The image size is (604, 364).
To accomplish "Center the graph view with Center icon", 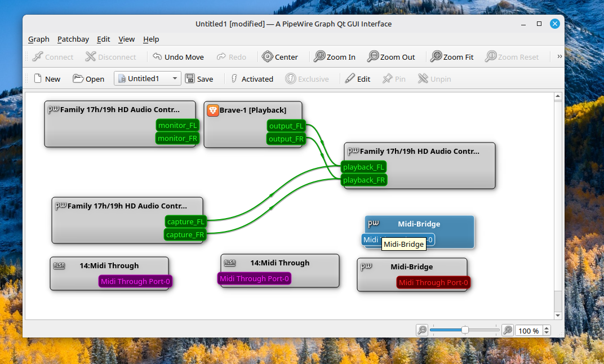I will 268,56.
